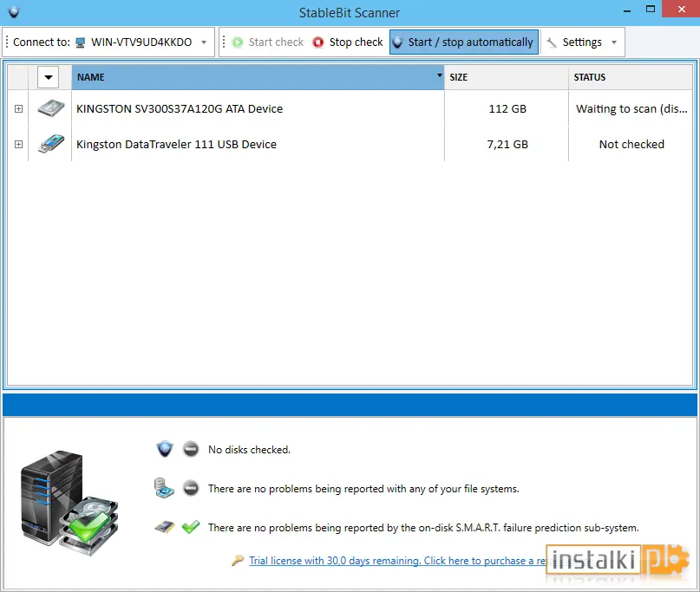Click the StableBit shield icon in the title bar
700x592 pixels.
[x=14, y=12]
